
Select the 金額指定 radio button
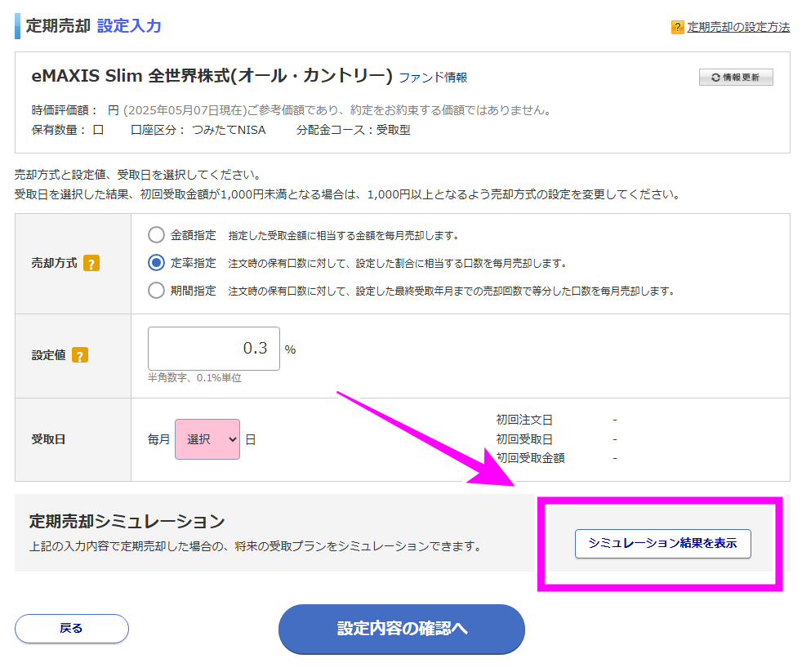pos(156,235)
